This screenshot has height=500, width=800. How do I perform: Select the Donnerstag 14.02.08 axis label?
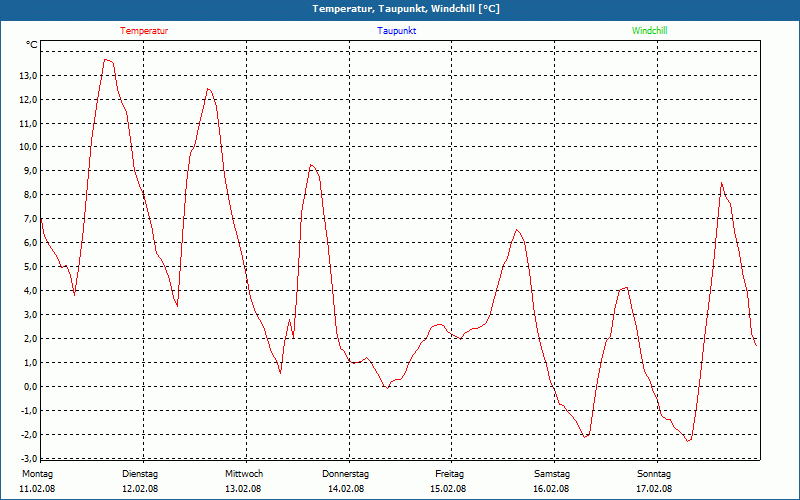(346, 481)
